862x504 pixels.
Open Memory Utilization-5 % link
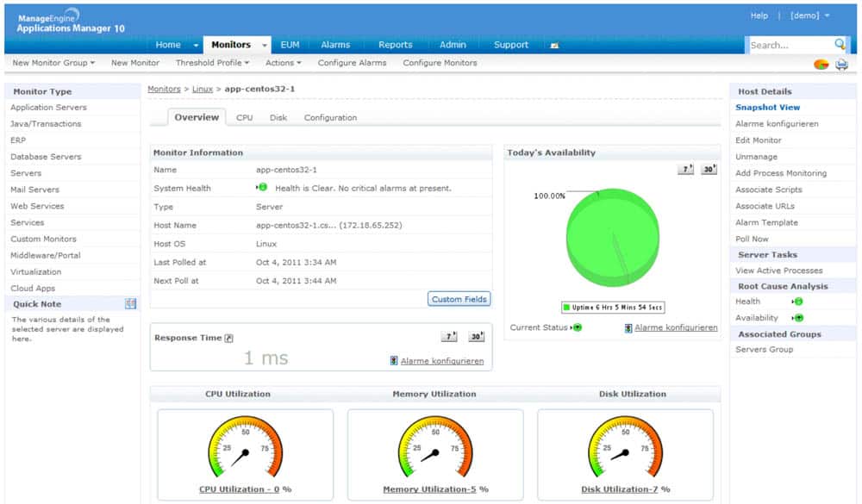tap(435, 489)
